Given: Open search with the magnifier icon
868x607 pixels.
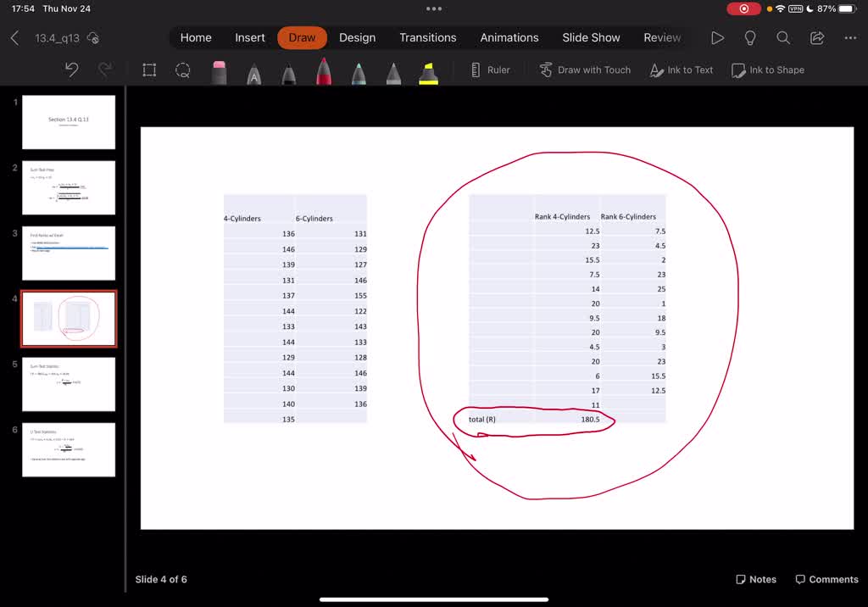Looking at the screenshot, I should tap(782, 37).
